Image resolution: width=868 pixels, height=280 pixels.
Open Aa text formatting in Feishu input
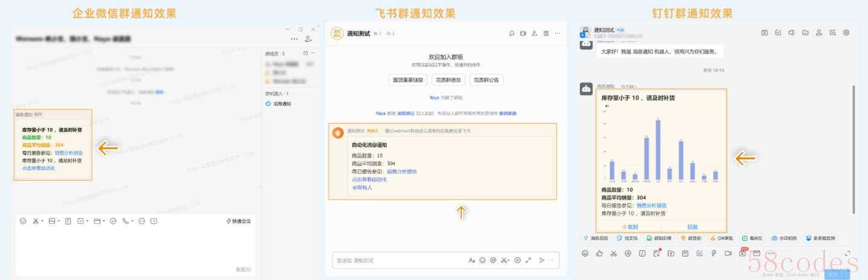click(x=471, y=260)
